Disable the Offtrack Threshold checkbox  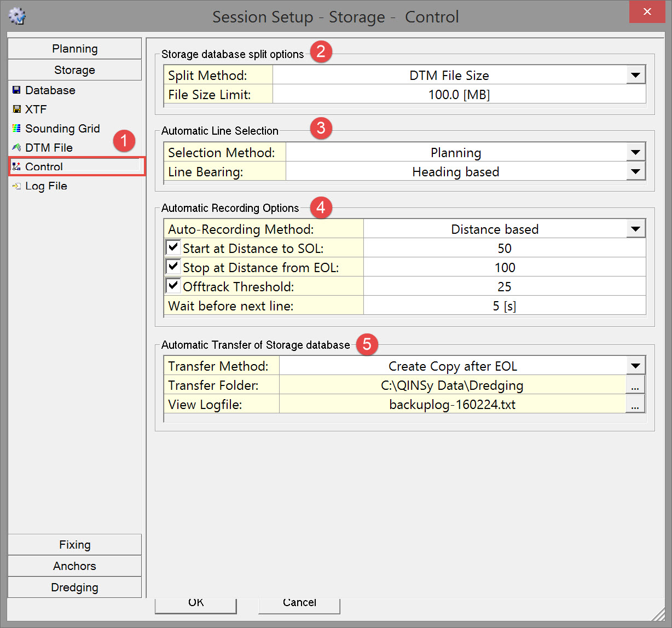173,286
